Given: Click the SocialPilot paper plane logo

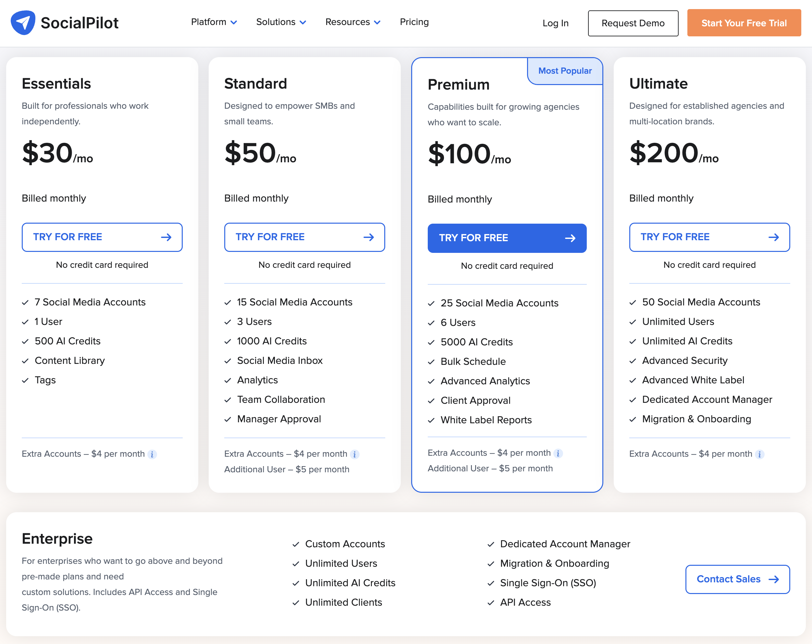Looking at the screenshot, I should 23,22.
